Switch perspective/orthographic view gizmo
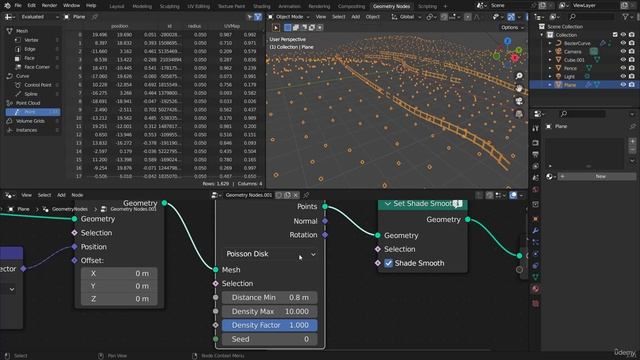This screenshot has width=640, height=360. [519, 114]
